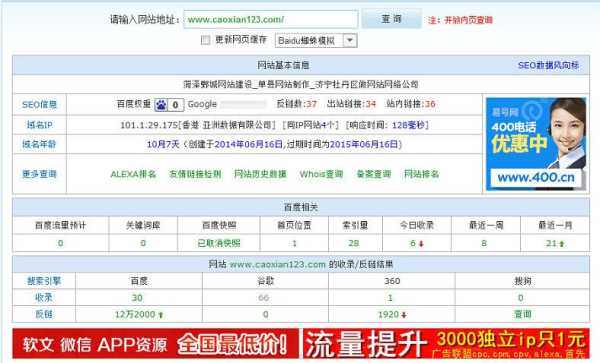Open the Baidu蜘蛛模拟 dropdown

tap(316, 40)
